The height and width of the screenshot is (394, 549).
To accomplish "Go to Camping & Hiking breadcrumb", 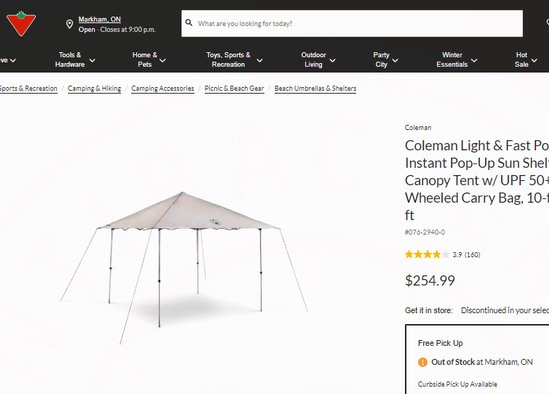I will [94, 89].
